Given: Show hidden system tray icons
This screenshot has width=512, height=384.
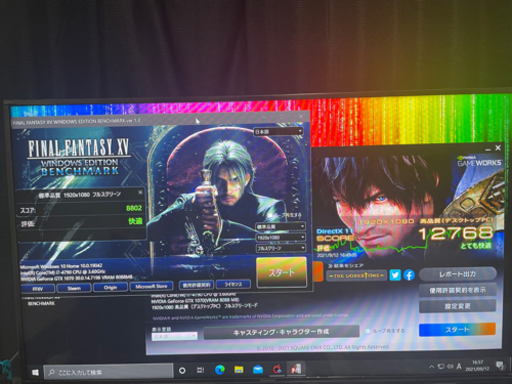Looking at the screenshot, I should coord(432,367).
